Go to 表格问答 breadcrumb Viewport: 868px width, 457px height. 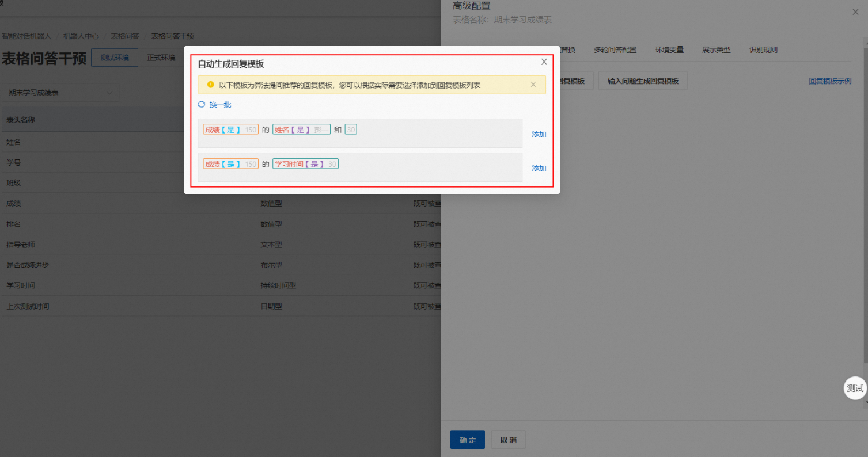pyautogui.click(x=125, y=36)
